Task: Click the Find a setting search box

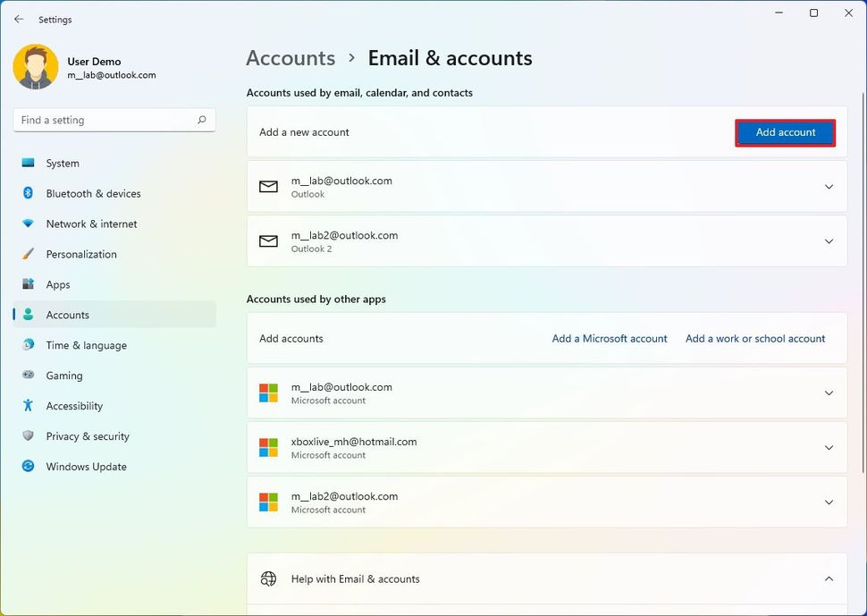Action: pyautogui.click(x=105, y=120)
